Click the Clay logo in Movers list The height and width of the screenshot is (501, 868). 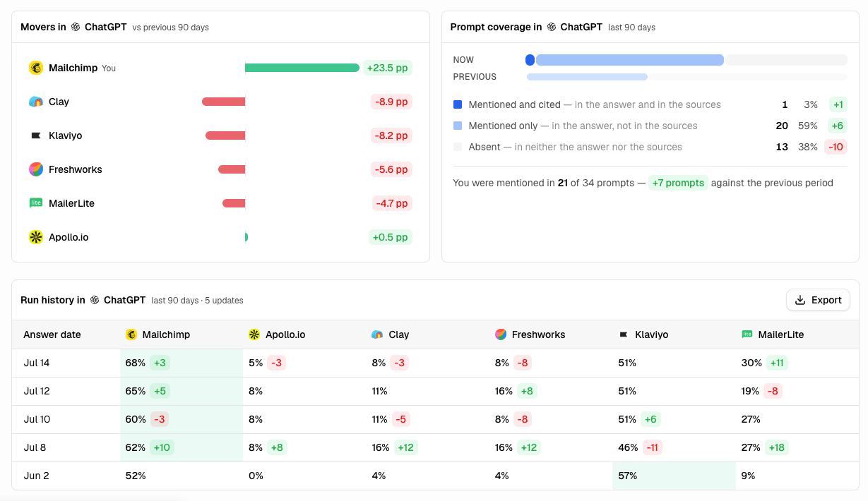[36, 102]
